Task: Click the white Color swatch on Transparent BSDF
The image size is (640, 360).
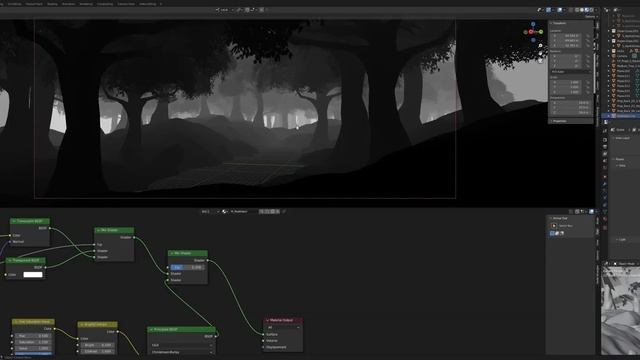Action: (33, 275)
